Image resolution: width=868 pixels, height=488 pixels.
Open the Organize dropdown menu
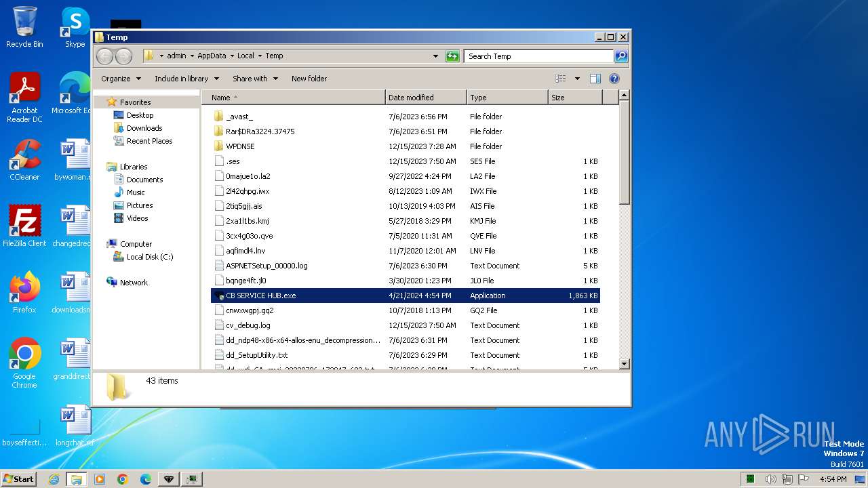click(x=121, y=79)
